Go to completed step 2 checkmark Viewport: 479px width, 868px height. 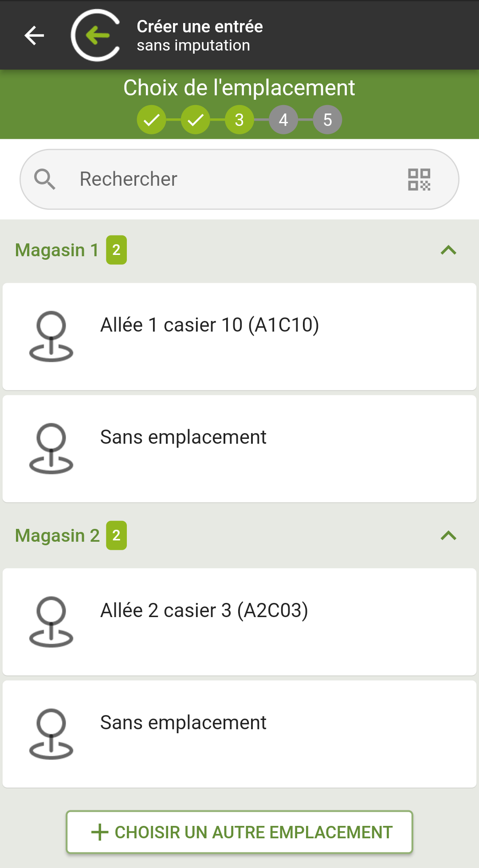(195, 120)
